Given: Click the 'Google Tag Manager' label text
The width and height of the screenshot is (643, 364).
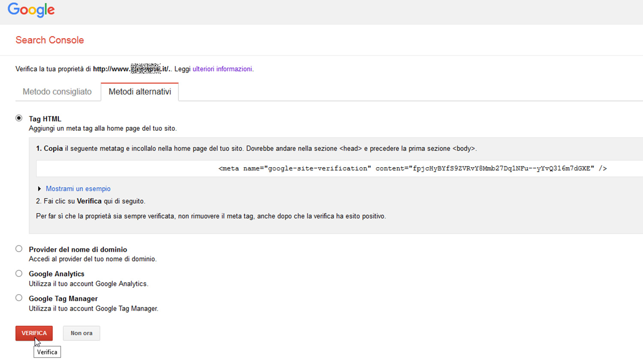Looking at the screenshot, I should (x=63, y=299).
